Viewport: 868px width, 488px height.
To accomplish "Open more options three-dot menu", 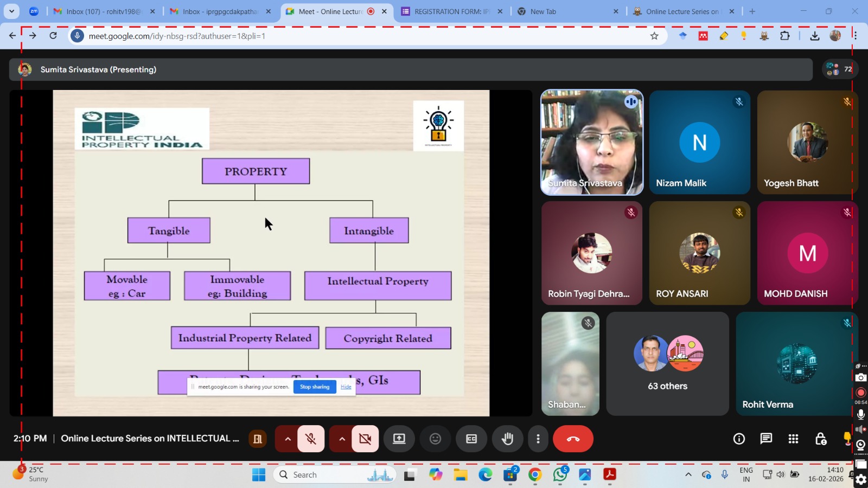I will coord(538,439).
